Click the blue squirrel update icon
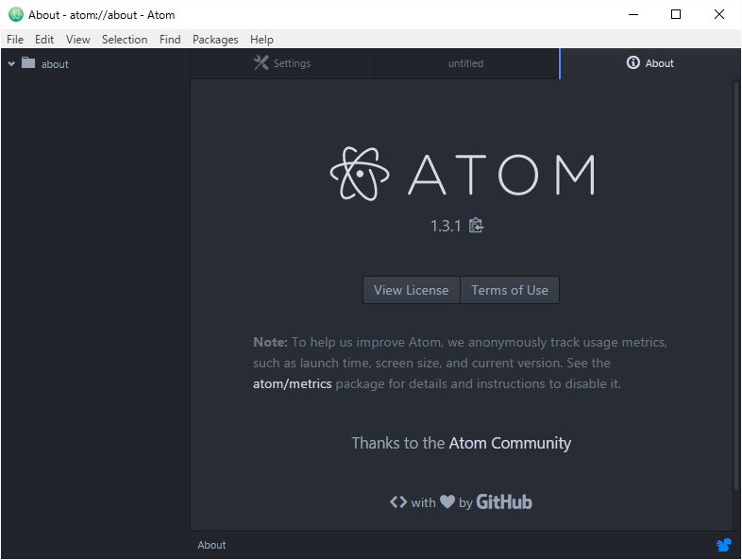The width and height of the screenshot is (742, 560). tap(723, 545)
